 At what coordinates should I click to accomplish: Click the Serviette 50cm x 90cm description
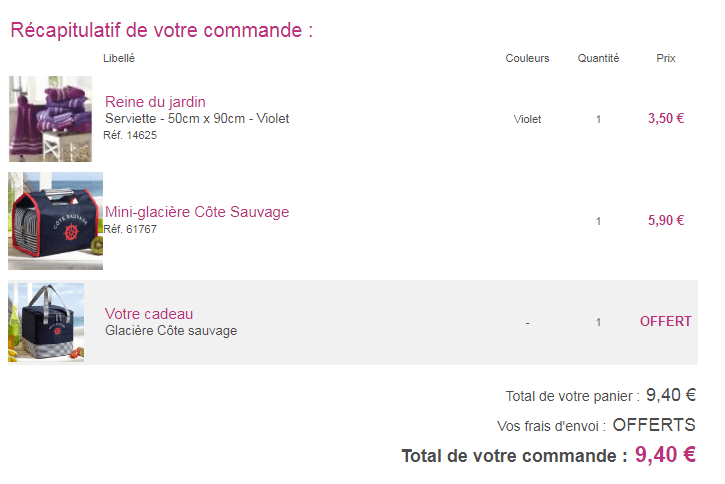pyautogui.click(x=197, y=118)
